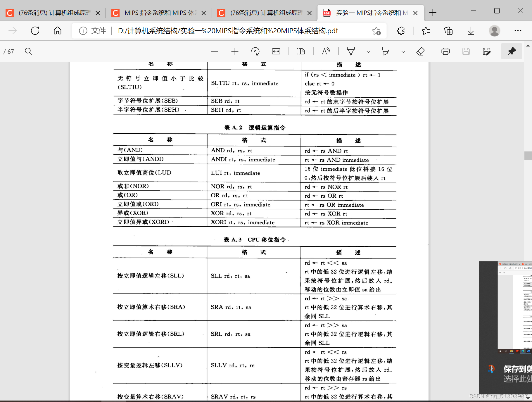
Task: Click 'XORI rt, rs, immediate' cell
Action: [x=243, y=222]
